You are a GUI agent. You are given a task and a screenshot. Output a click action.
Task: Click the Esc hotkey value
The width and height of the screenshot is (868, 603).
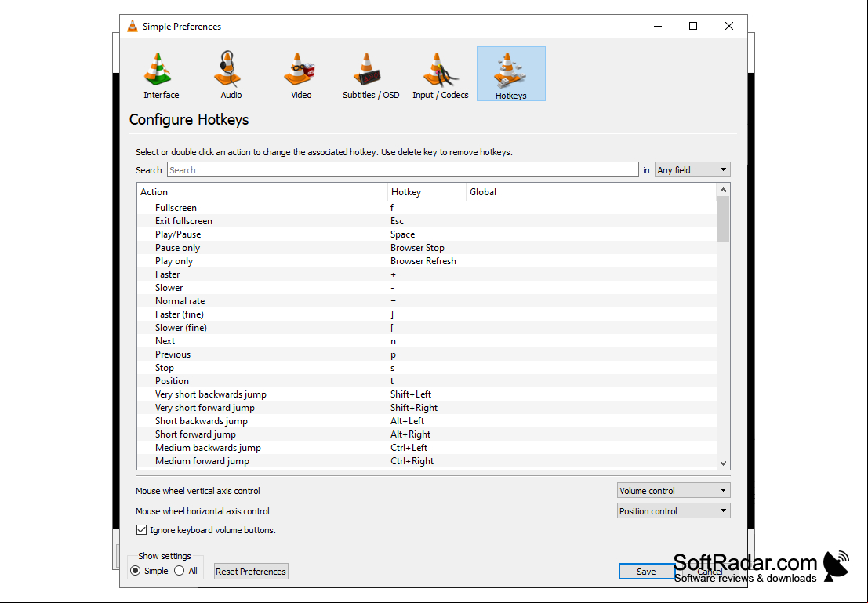coord(397,221)
